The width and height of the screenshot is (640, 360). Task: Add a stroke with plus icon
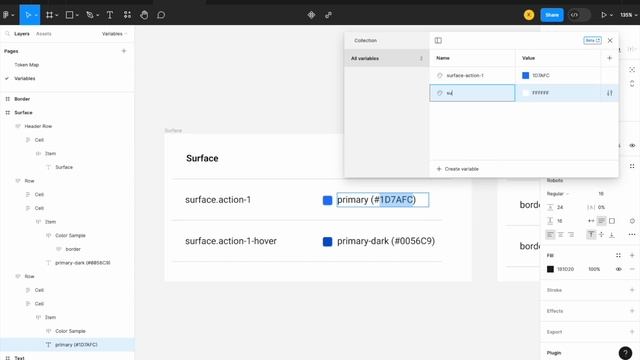[632, 290]
